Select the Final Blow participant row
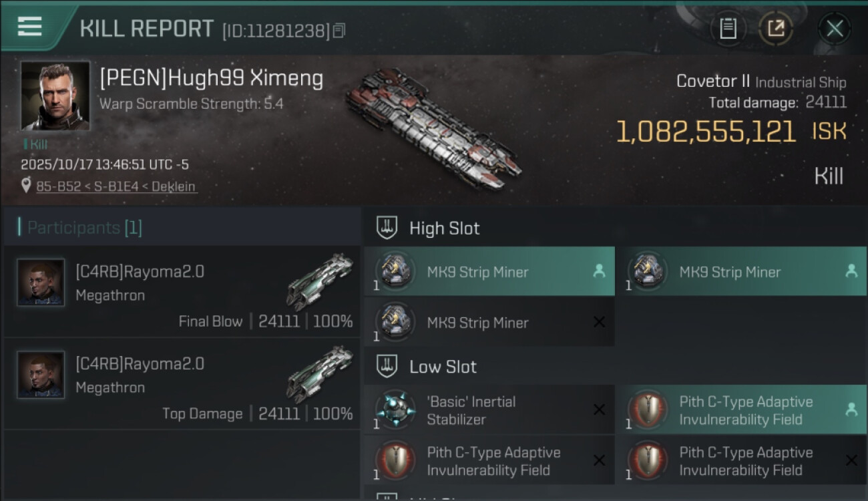This screenshot has width=868, height=501. tap(182, 291)
